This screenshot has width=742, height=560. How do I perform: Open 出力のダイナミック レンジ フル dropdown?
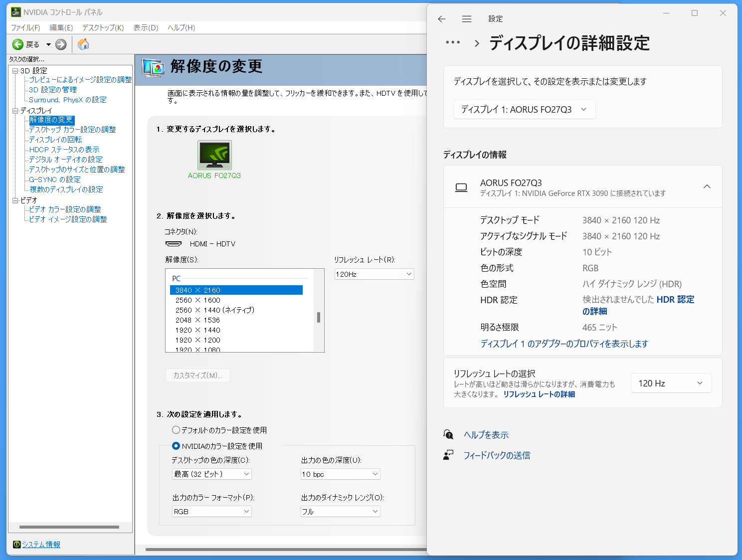pos(341,512)
